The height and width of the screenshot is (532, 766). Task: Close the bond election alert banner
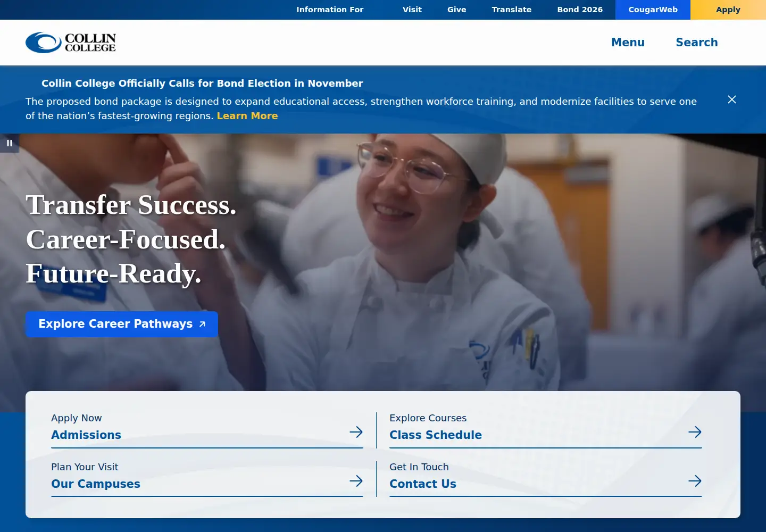732,99
